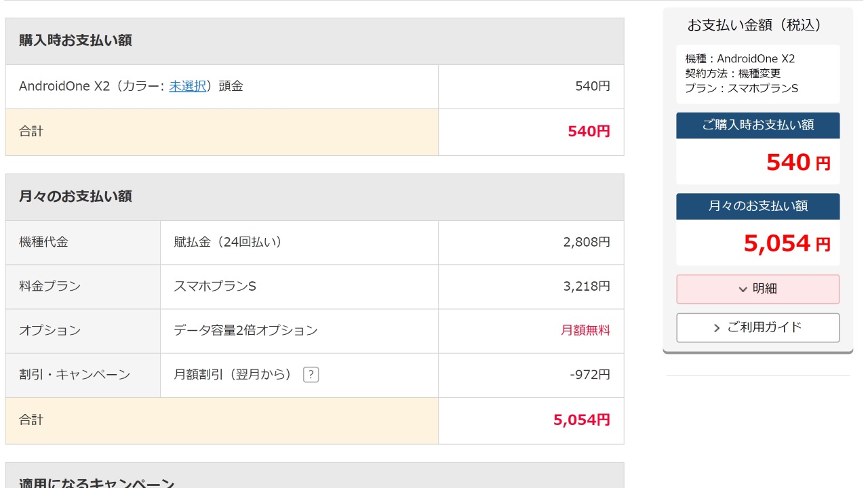Click the 機種代金 row label
The width and height of the screenshot is (868, 488).
pos(43,242)
